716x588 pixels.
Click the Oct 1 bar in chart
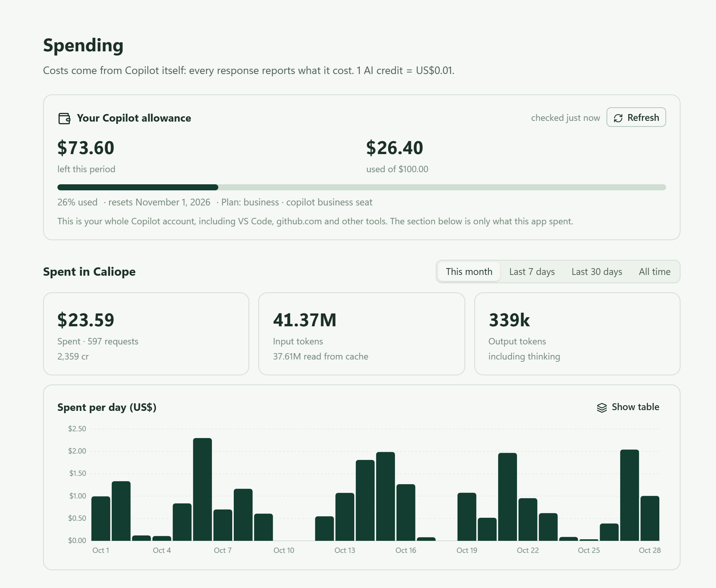(101, 519)
